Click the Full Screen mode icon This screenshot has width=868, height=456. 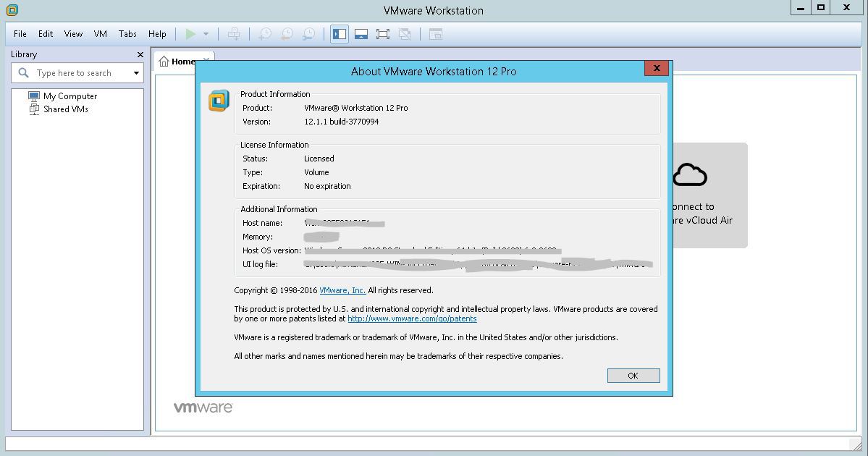coord(382,34)
